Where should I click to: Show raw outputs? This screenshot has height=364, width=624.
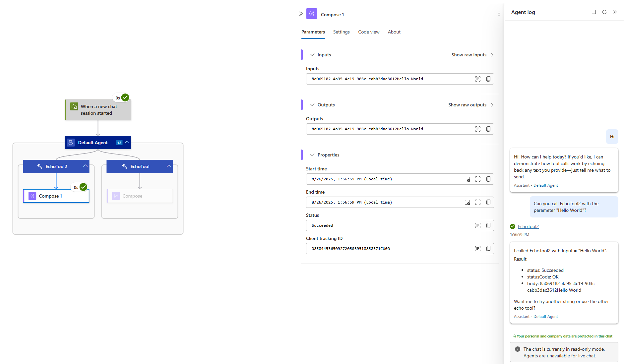click(x=468, y=105)
